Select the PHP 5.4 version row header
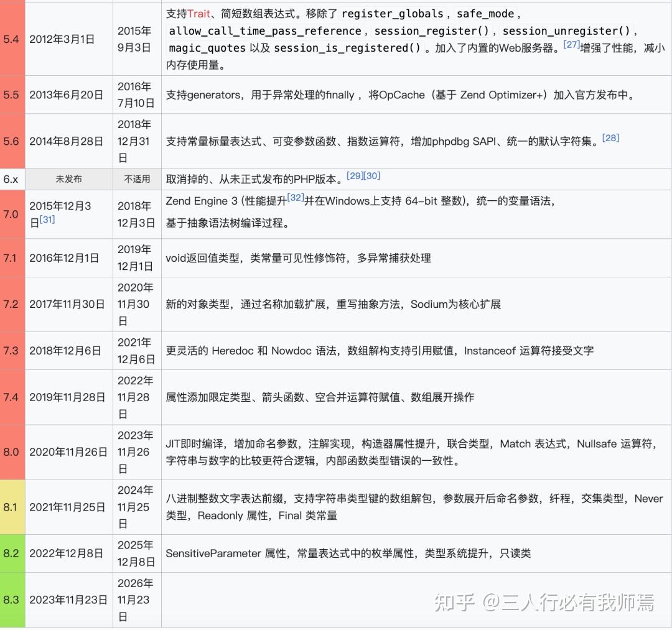672x630 pixels. 11,39
